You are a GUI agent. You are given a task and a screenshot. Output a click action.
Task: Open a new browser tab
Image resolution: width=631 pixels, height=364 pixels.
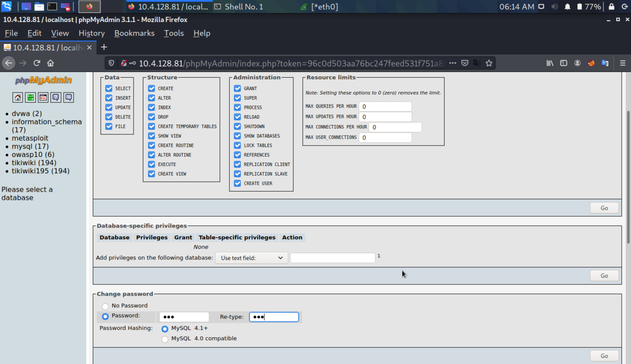point(104,47)
